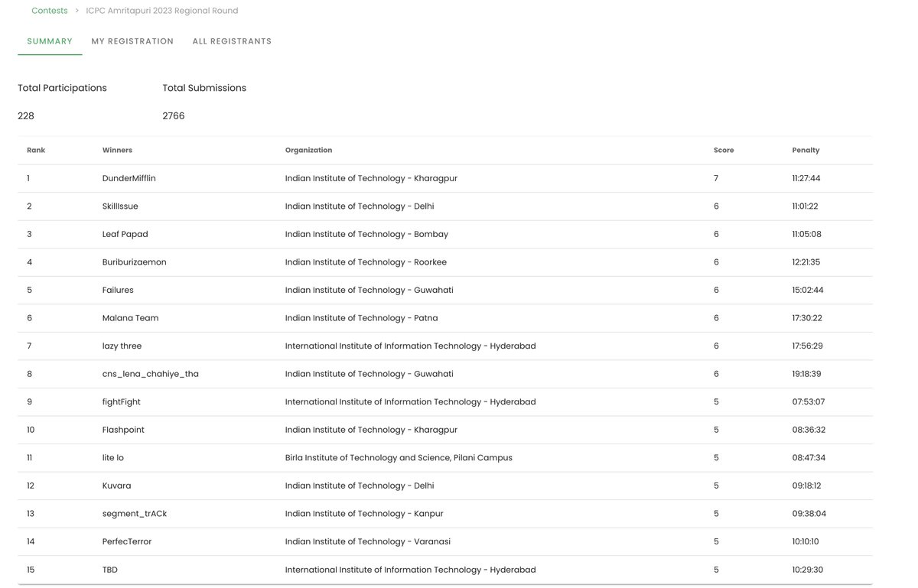The height and width of the screenshot is (588, 918).
Task: Click lazy three's organization IIIT Hyderabad
Action: [411, 346]
